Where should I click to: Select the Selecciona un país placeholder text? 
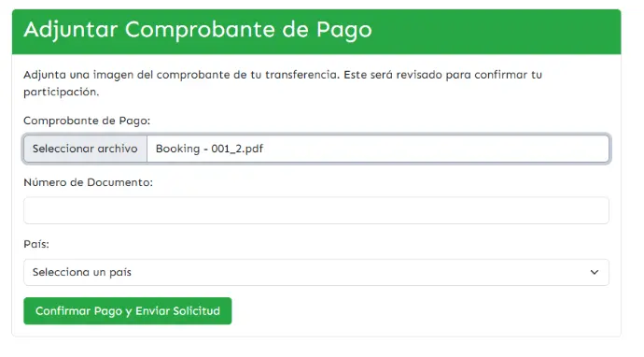82,272
